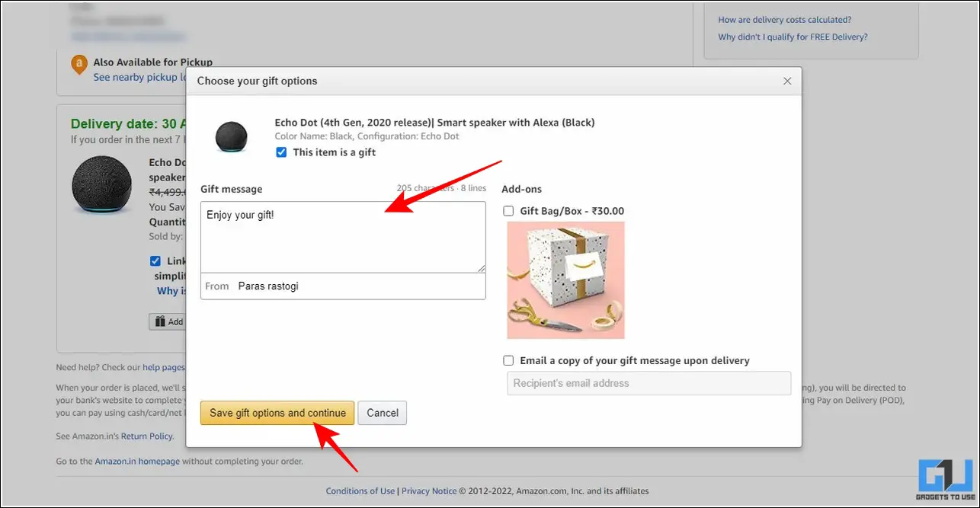This screenshot has width=980, height=508.
Task: Click the From name field
Action: click(x=343, y=286)
